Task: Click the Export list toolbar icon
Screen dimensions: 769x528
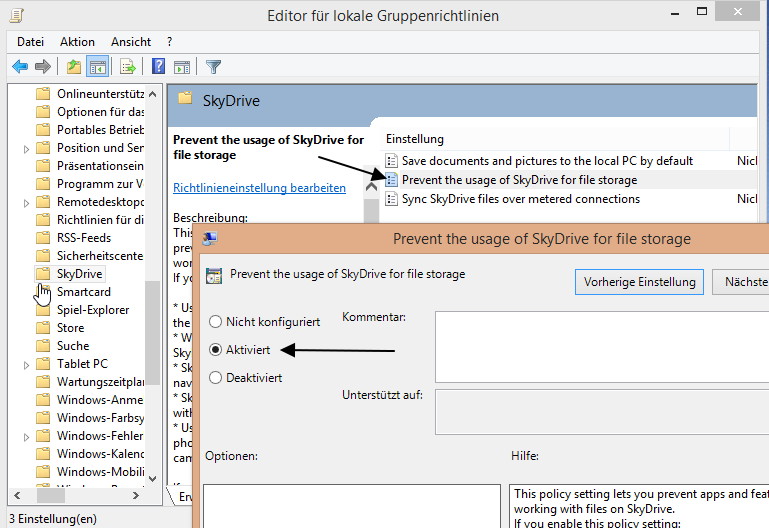Action: pos(128,66)
